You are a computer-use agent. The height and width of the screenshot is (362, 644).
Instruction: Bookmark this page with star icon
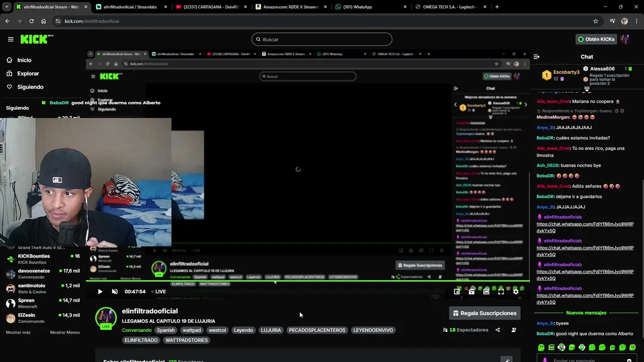pyautogui.click(x=596, y=21)
